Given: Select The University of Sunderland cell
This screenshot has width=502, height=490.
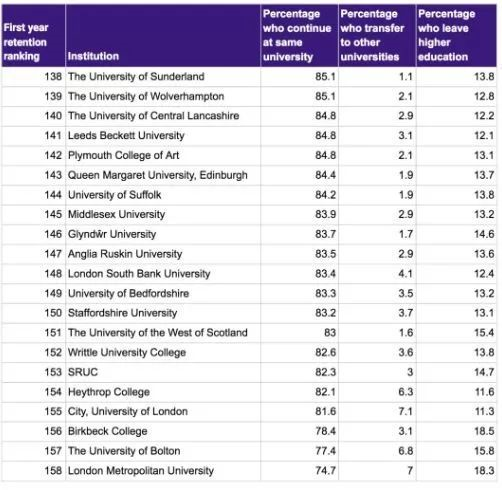Looking at the screenshot, I should (163, 77).
